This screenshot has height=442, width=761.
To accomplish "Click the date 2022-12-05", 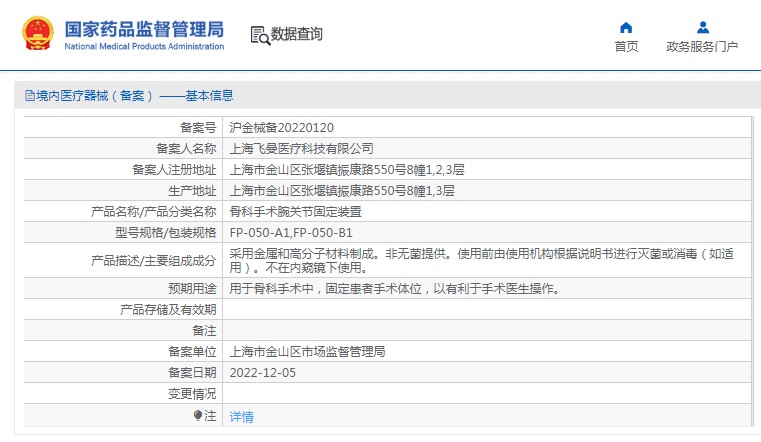I will coord(263,373).
